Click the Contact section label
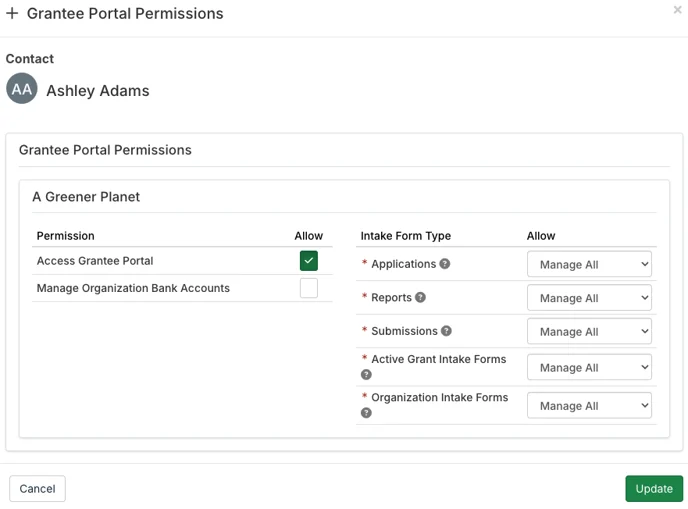This screenshot has height=509, width=688. pyautogui.click(x=29, y=59)
